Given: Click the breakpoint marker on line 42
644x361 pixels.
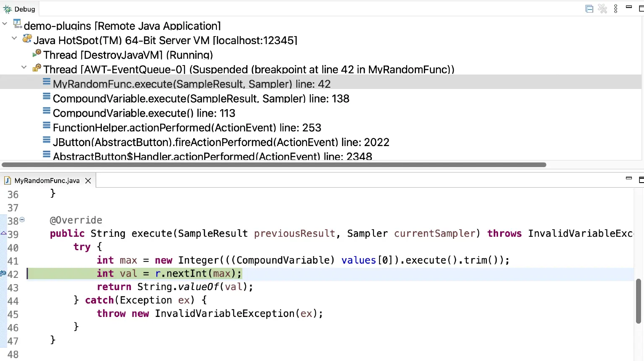Looking at the screenshot, I should coord(3,274).
